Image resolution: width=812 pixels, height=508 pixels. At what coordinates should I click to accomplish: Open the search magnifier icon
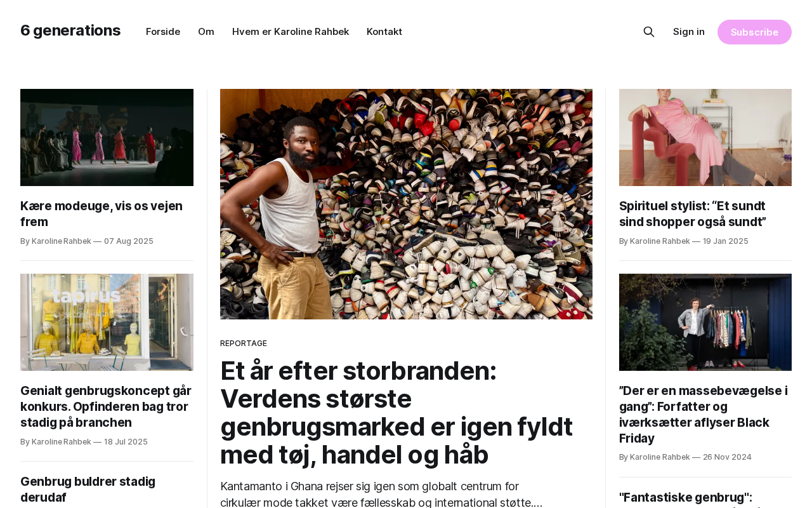tap(648, 32)
